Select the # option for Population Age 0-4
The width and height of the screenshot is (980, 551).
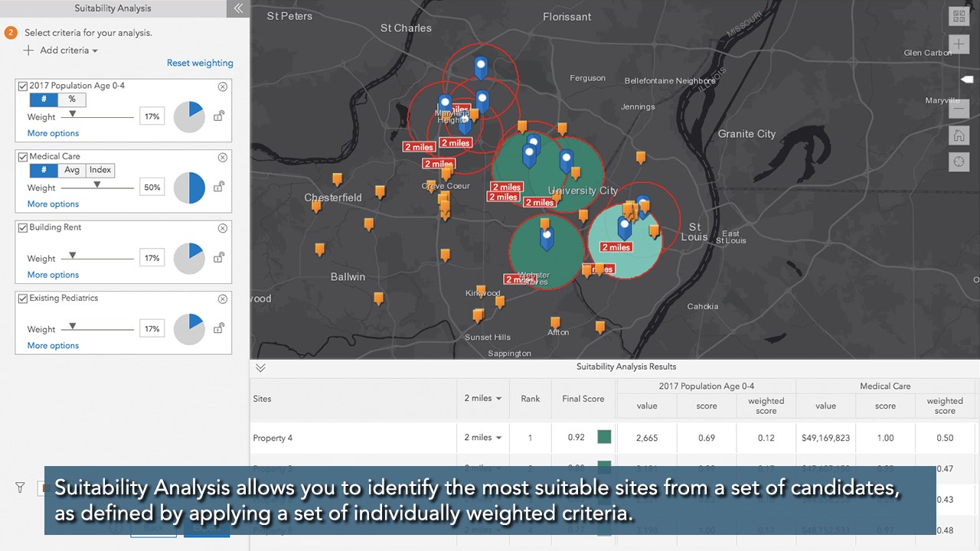click(x=44, y=99)
